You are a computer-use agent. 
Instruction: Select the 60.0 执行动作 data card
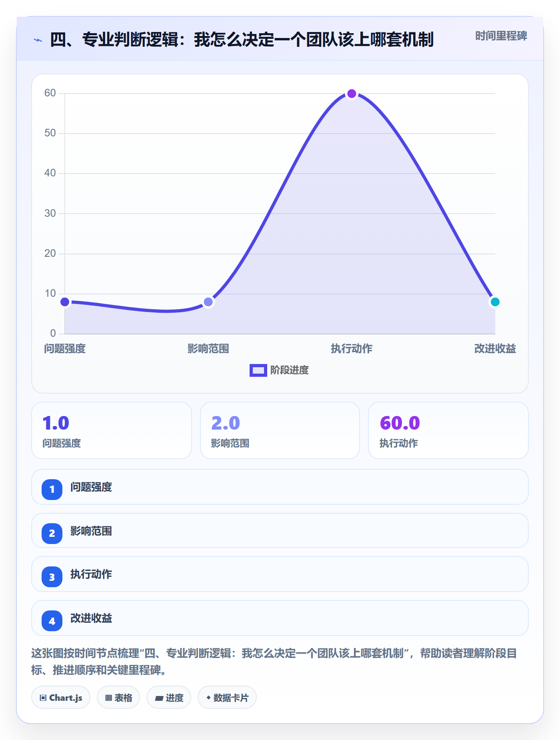(448, 430)
